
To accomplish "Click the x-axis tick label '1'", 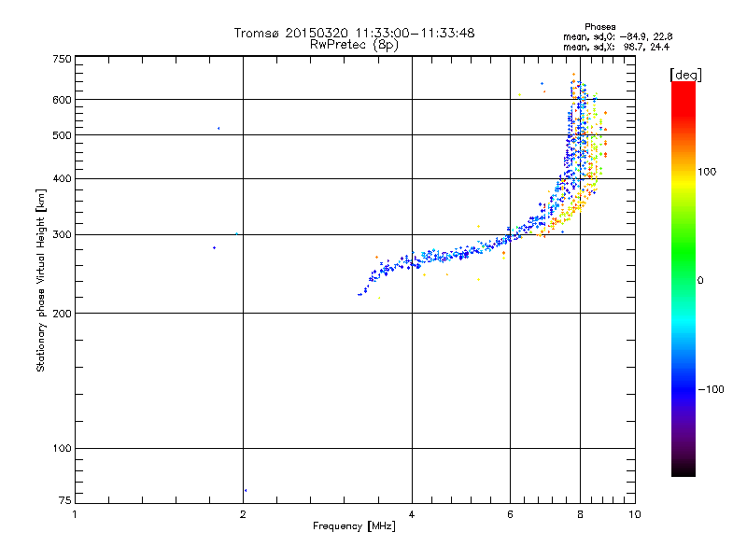I will (75, 514).
